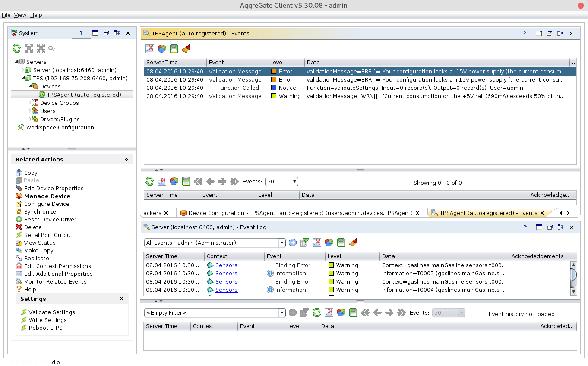Click the Sensors context icon in first row
The image size is (588, 366).
coord(210,265)
